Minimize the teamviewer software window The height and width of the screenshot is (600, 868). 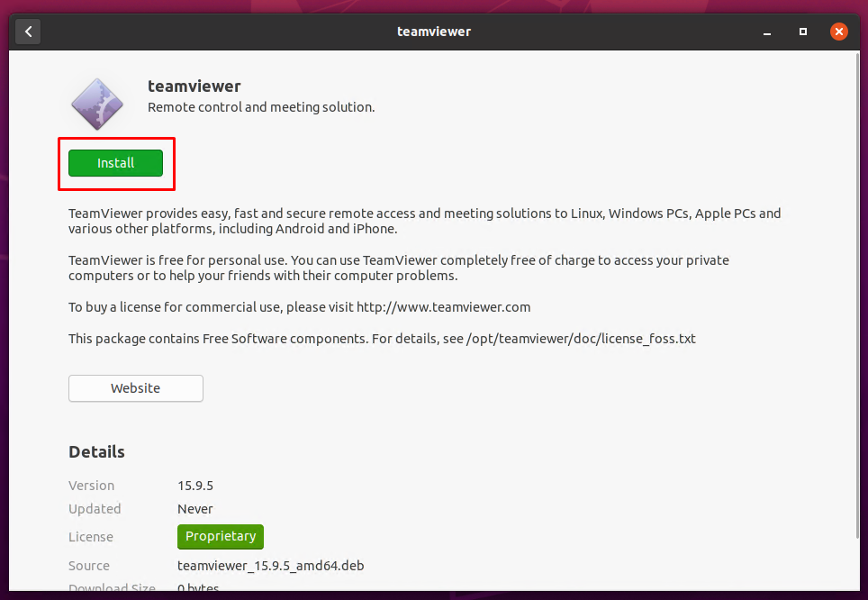pyautogui.click(x=766, y=32)
